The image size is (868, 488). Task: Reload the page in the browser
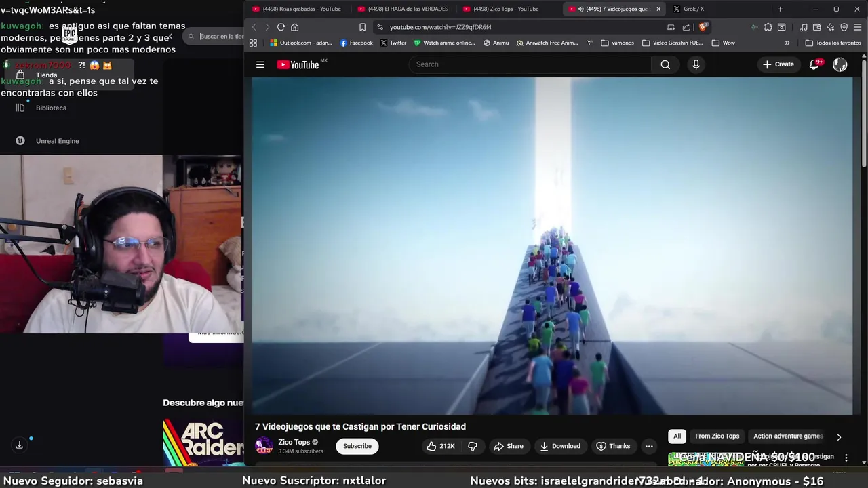click(281, 27)
